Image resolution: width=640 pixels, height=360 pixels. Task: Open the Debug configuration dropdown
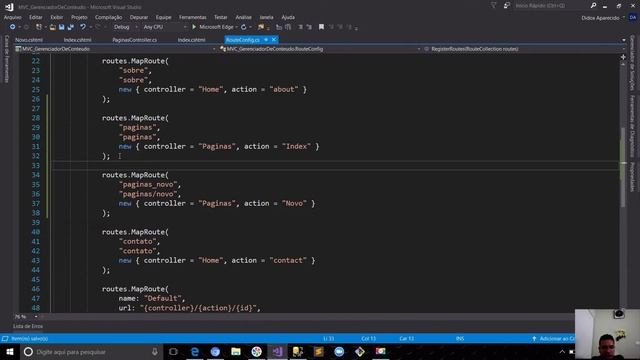(125, 27)
